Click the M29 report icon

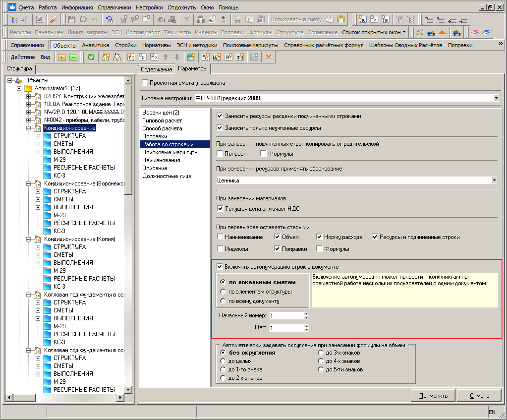[x=216, y=57]
